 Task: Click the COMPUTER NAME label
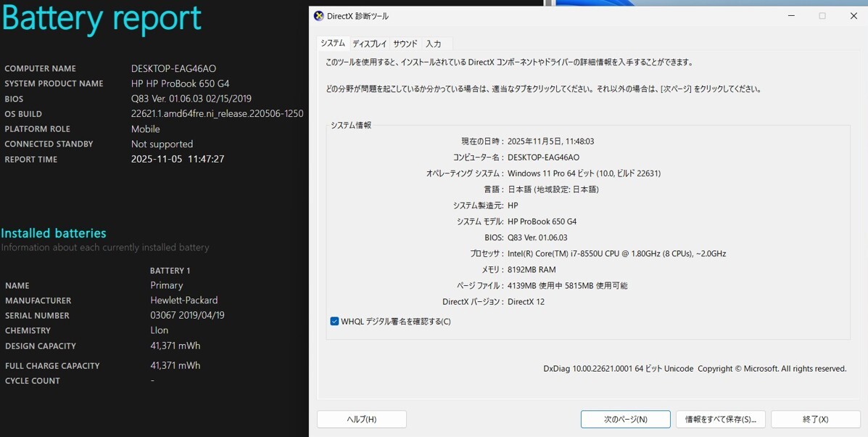pos(41,69)
